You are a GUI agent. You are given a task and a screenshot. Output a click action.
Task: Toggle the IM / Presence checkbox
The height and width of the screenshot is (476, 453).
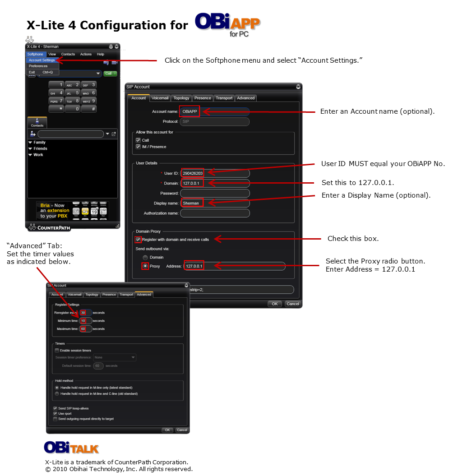(138, 147)
